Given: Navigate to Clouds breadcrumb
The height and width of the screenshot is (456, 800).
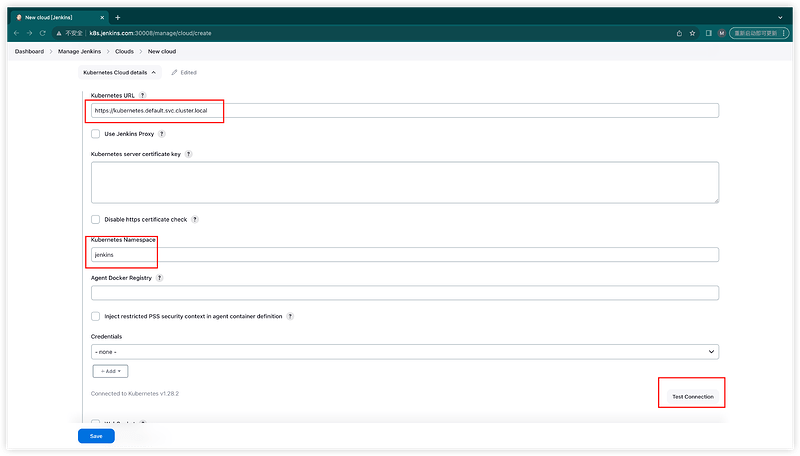Looking at the screenshot, I should 124,51.
